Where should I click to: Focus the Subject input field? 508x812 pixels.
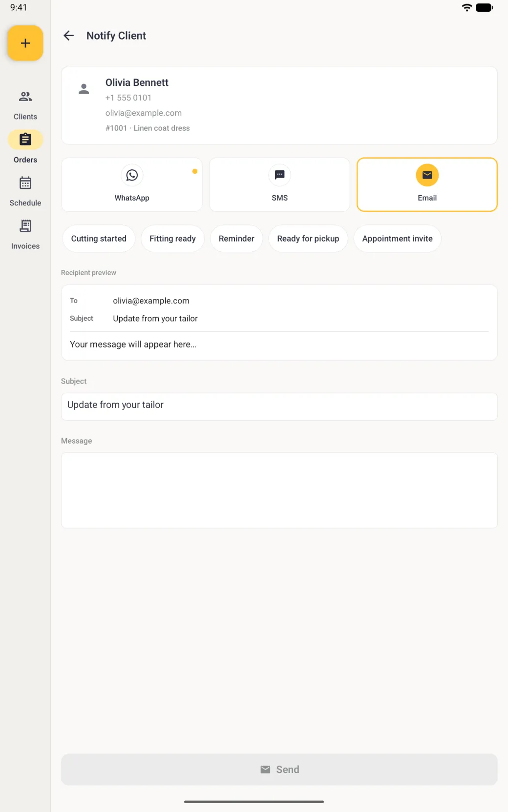pyautogui.click(x=279, y=406)
